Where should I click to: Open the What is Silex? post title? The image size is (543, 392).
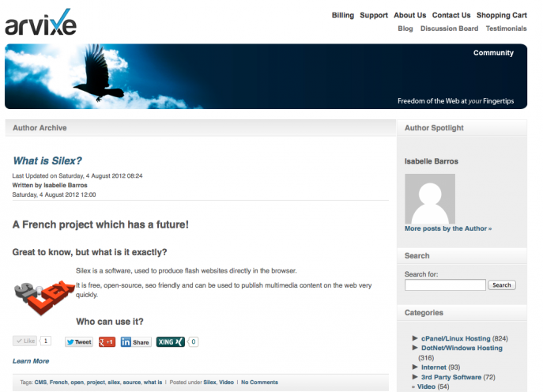47,160
